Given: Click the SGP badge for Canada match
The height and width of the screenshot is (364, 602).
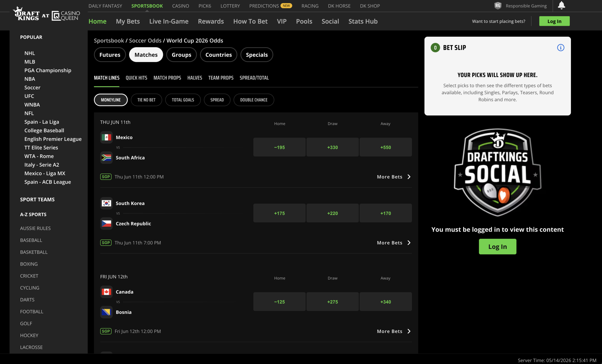Looking at the screenshot, I should (x=106, y=331).
